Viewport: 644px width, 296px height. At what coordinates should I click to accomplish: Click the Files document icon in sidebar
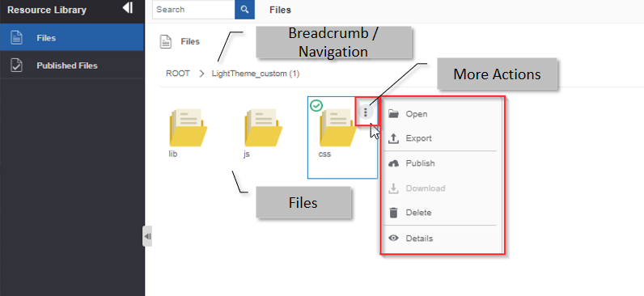pos(16,38)
